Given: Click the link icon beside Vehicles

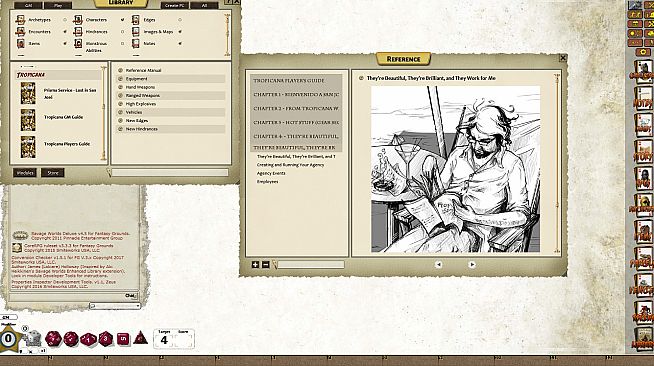Looking at the screenshot, I should [121, 112].
